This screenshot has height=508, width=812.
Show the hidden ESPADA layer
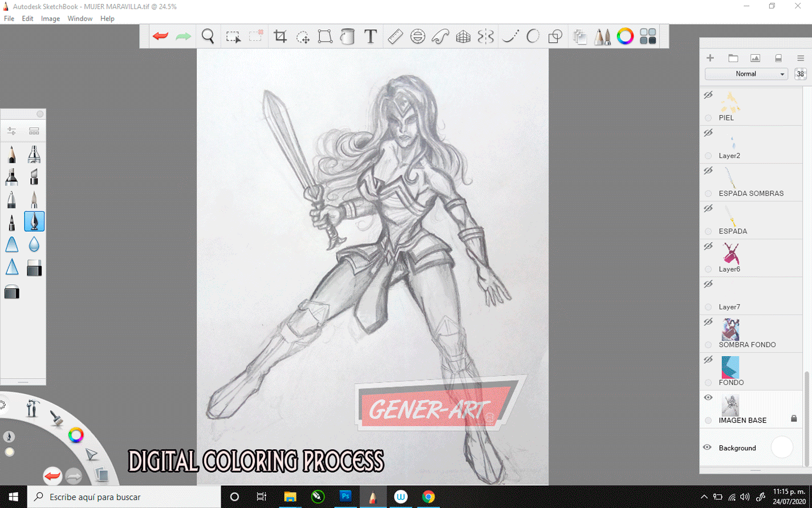coord(708,208)
